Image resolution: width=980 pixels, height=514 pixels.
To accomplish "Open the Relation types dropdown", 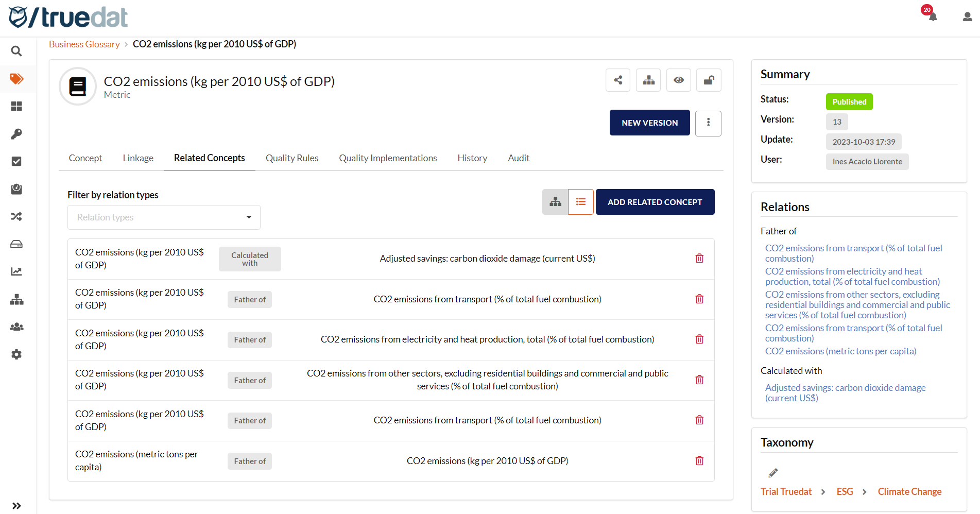I will (x=164, y=217).
